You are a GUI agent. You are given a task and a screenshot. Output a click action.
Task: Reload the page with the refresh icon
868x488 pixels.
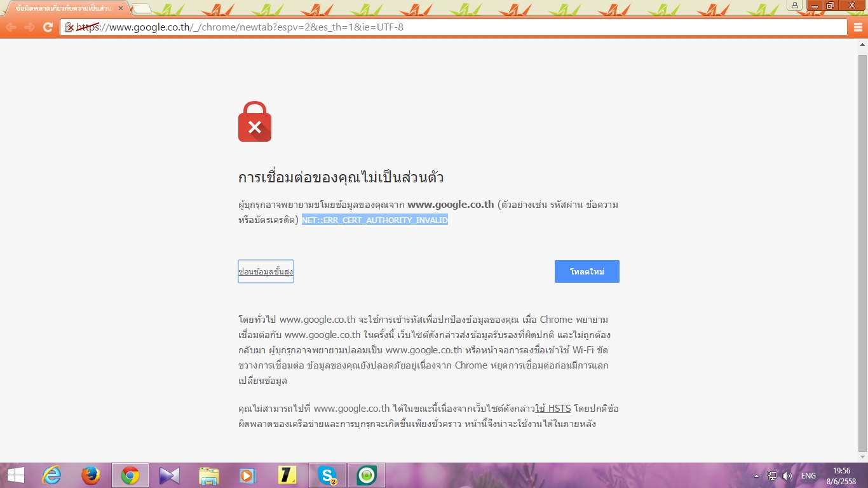click(48, 27)
